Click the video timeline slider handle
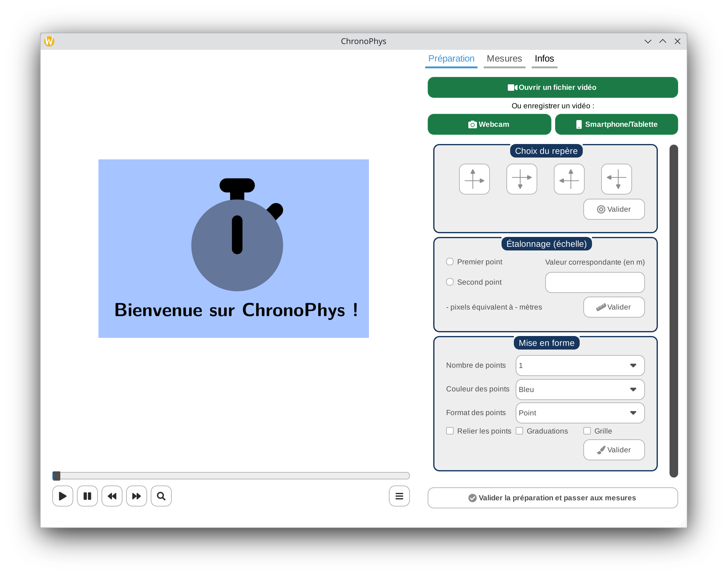The width and height of the screenshot is (728, 576). pos(57,476)
